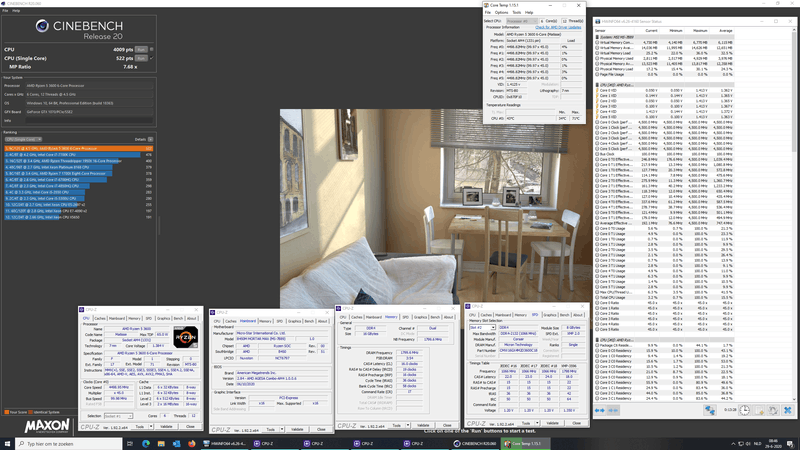This screenshot has width=800, height=450.
Task: Select Physical Memory Load row in HWiNFO
Action: 664,69
